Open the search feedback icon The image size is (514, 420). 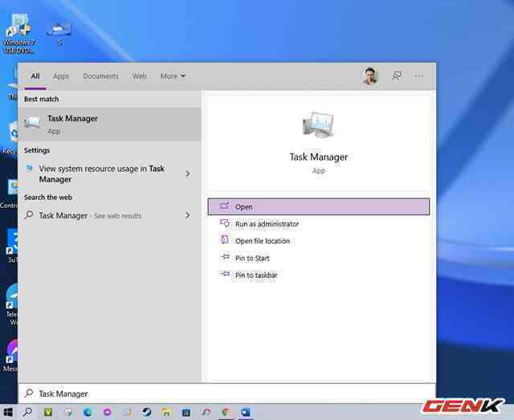[x=397, y=76]
